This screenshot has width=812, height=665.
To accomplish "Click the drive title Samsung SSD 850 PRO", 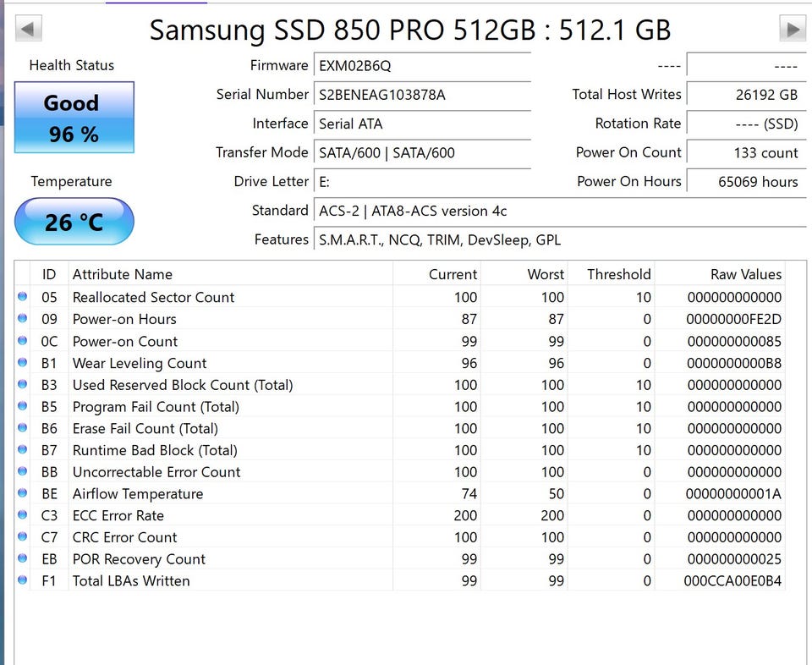I will pos(409,30).
